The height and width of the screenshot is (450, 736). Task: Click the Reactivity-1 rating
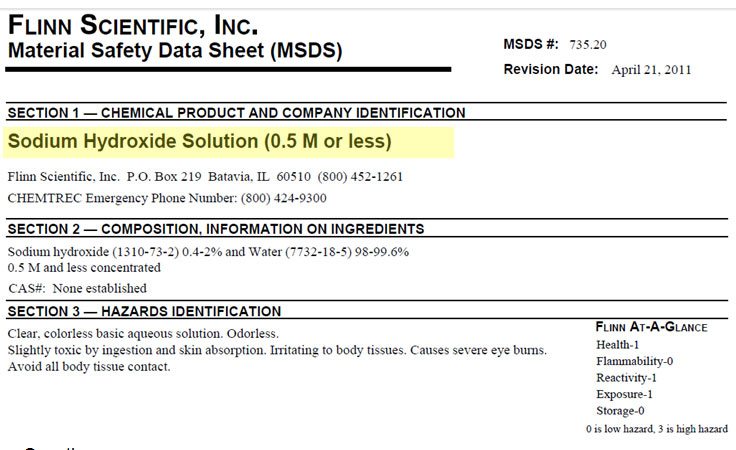[x=626, y=378]
